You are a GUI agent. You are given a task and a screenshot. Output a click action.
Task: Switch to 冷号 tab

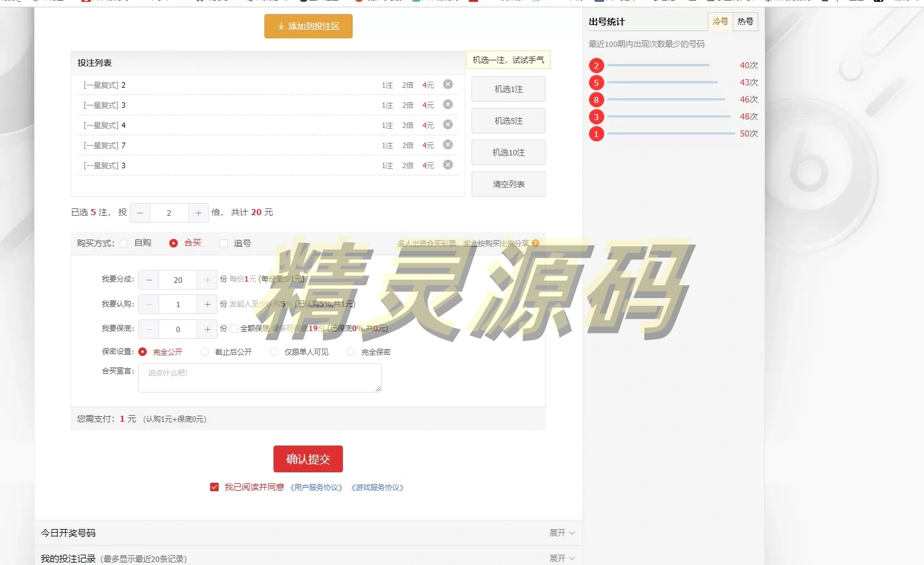pyautogui.click(x=721, y=21)
